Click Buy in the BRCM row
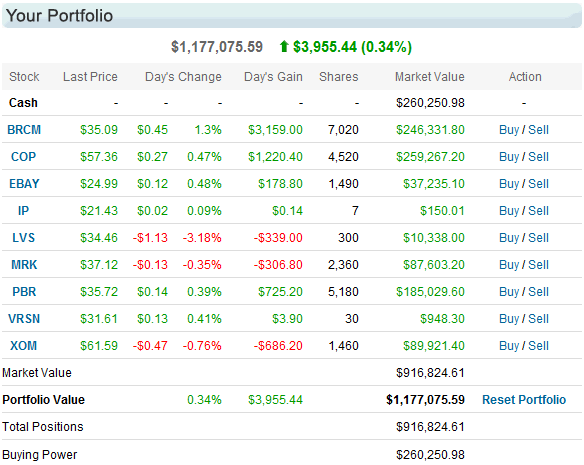Viewport: 584px width, 465px height. (x=509, y=130)
